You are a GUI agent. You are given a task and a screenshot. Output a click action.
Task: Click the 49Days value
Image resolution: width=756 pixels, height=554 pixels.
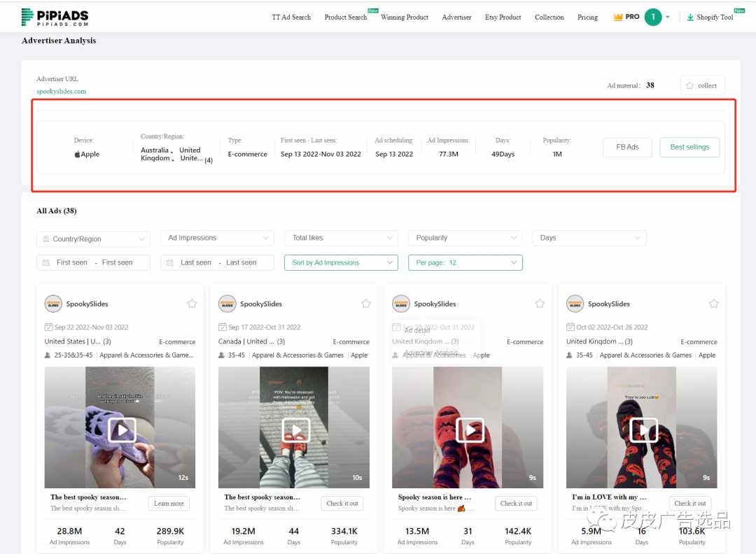coord(503,154)
